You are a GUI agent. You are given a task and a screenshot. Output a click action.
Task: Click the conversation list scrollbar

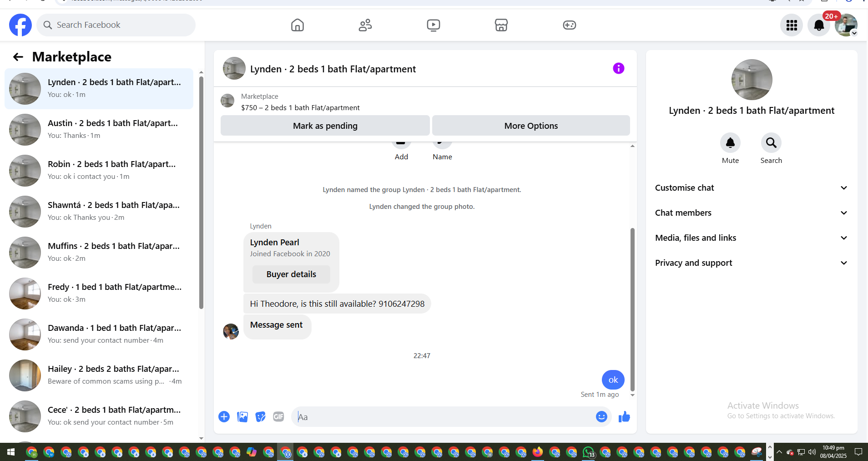(x=201, y=193)
